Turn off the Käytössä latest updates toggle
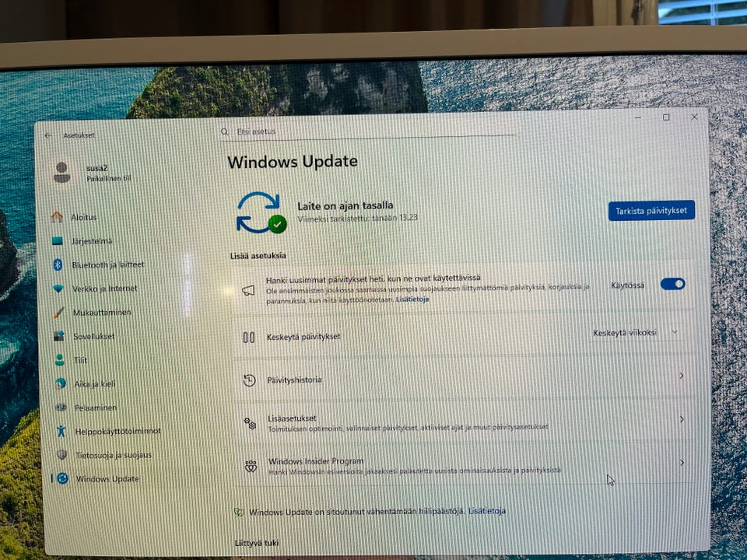The height and width of the screenshot is (560, 747). pyautogui.click(x=672, y=285)
